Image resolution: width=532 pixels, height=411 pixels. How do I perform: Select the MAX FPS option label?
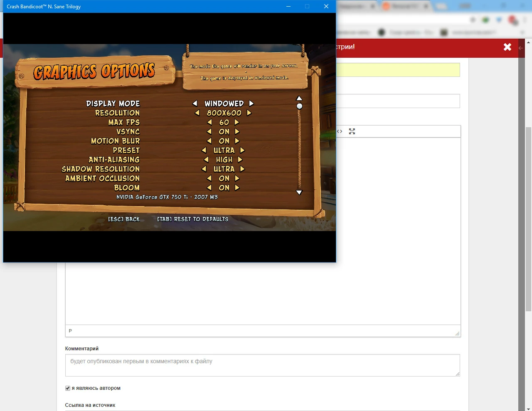pyautogui.click(x=124, y=122)
